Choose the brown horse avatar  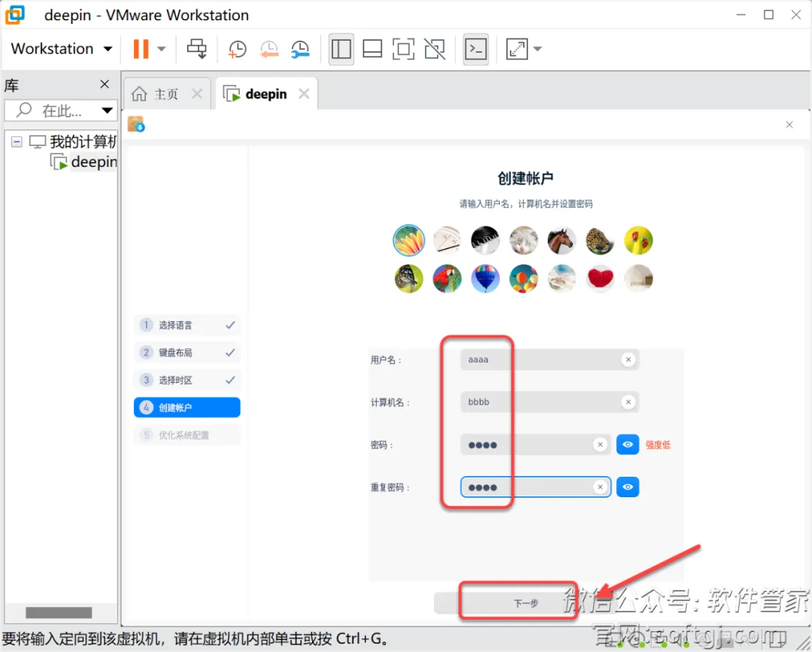(x=562, y=241)
